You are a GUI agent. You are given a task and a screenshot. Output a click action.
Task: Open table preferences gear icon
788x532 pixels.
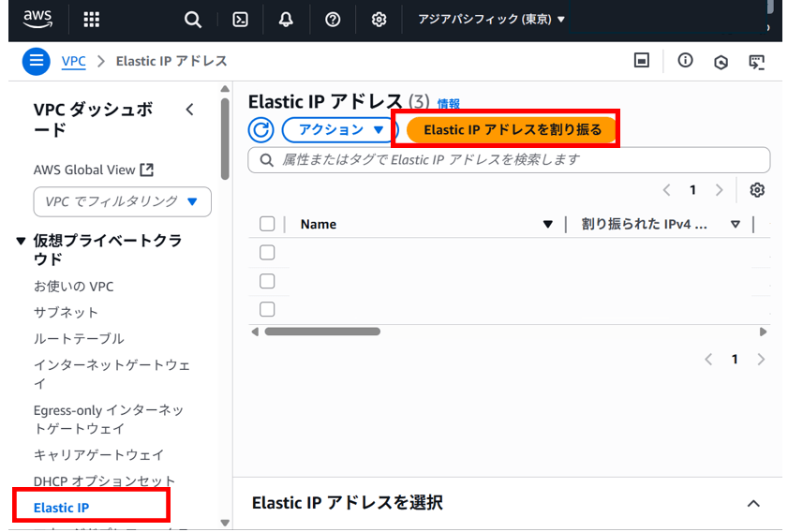(757, 190)
